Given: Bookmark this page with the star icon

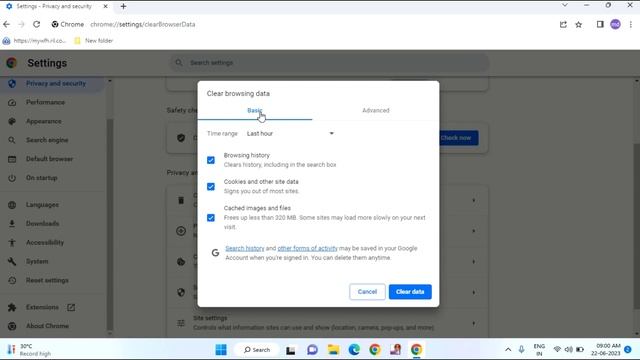Looking at the screenshot, I should pos(579,24).
